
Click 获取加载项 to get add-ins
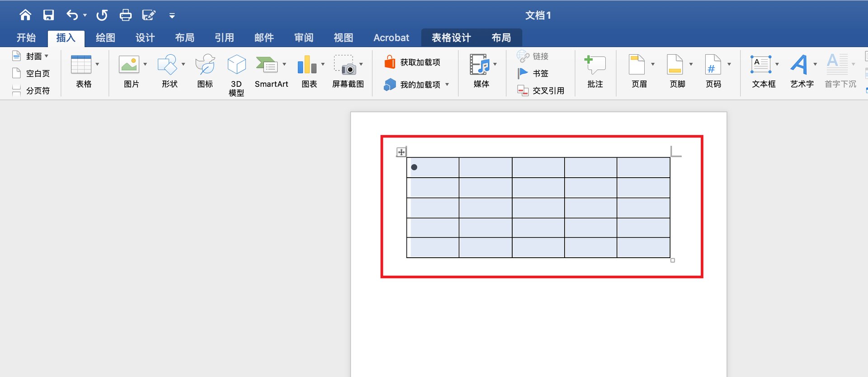coord(412,62)
